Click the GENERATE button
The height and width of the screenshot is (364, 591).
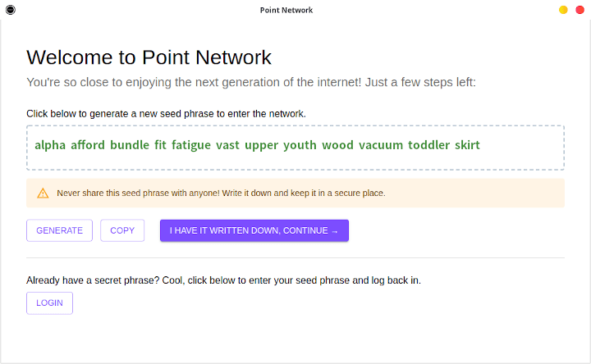[x=59, y=230]
